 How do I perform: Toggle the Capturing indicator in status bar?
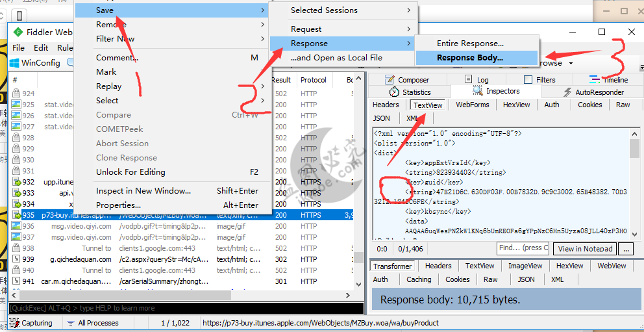point(31,323)
